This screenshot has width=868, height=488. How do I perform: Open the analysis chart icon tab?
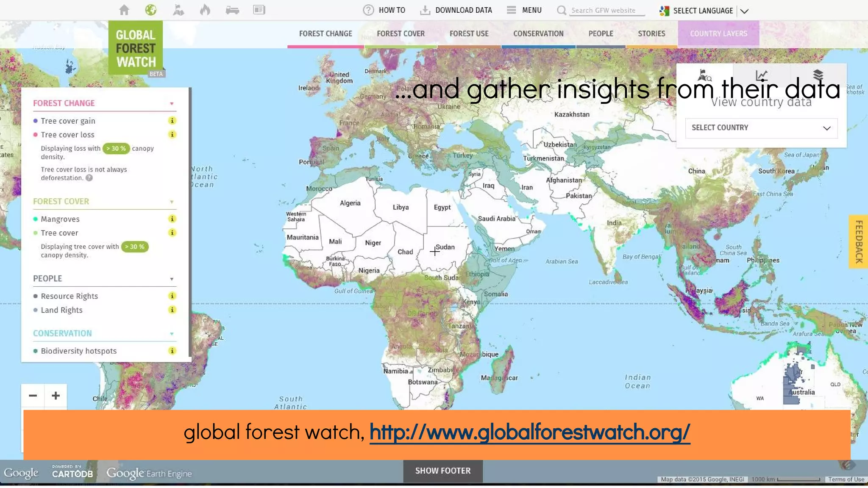point(762,76)
